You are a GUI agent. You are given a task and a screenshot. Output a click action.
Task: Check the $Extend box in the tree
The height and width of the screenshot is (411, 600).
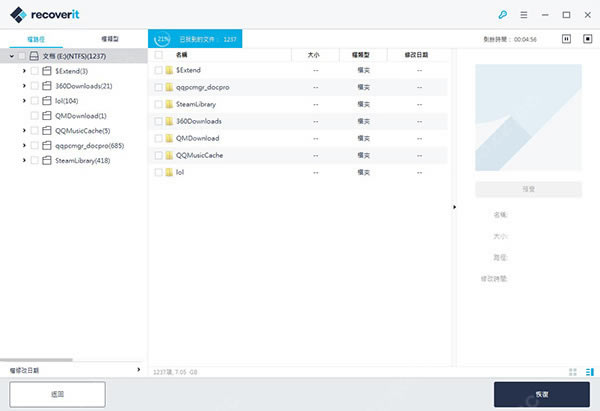(35, 71)
